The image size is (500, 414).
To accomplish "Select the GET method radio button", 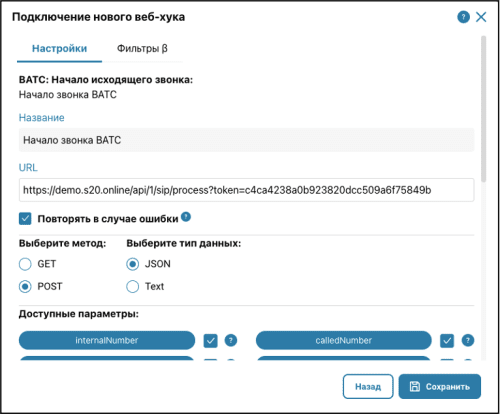I will coord(25,264).
